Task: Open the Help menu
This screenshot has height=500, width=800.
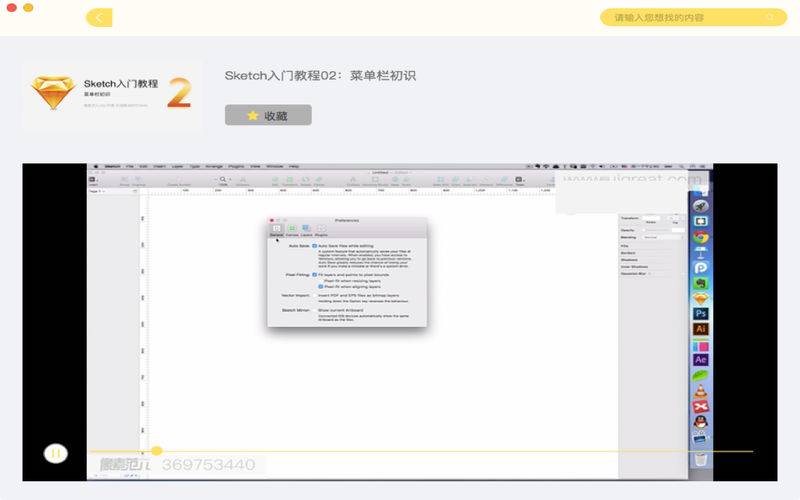Action: pyautogui.click(x=294, y=166)
